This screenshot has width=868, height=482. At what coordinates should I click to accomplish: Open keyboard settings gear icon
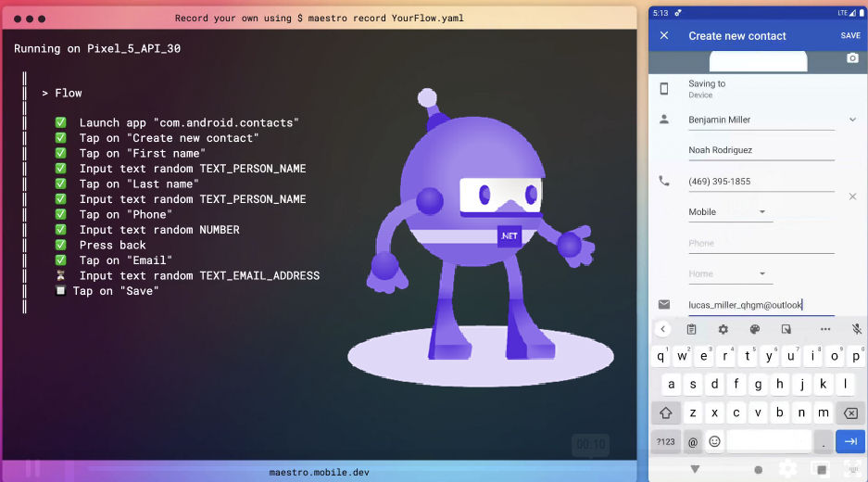click(x=723, y=329)
